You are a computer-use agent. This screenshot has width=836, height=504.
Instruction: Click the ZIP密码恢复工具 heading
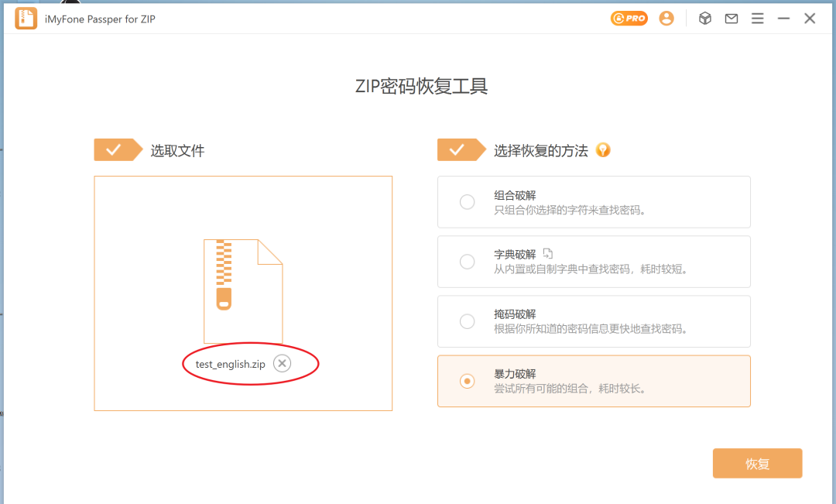pos(421,87)
